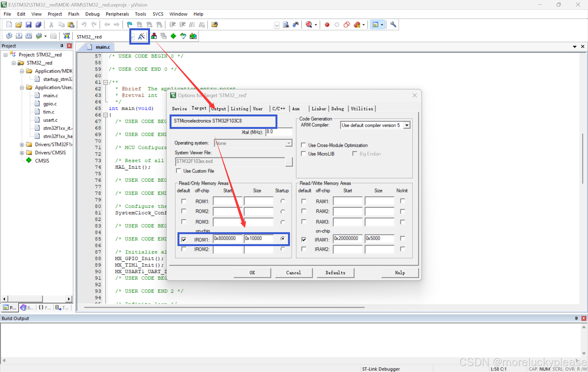Viewport: 588px width, 372px height.
Task: Click the Open file folder icon
Action: 19,25
